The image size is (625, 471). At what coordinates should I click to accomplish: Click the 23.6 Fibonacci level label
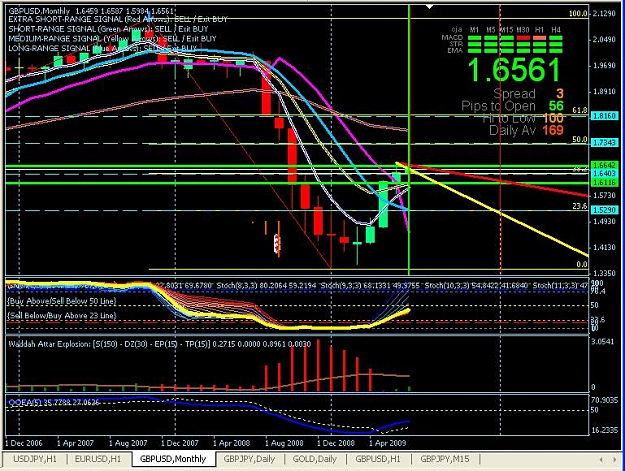point(580,206)
